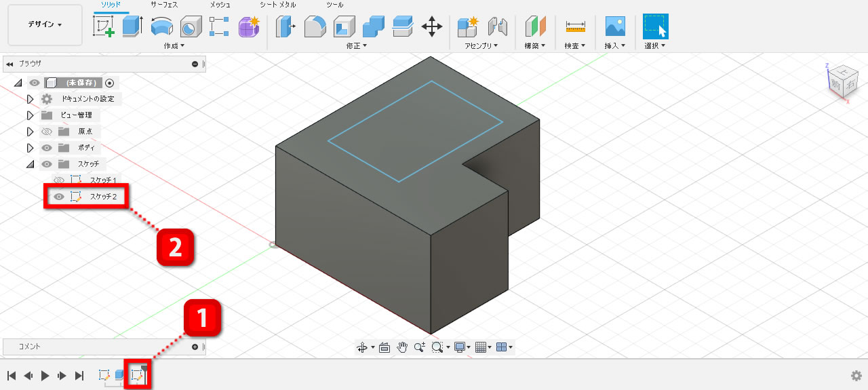Switch to the シートメタル tab
868x390 pixels.
[x=278, y=5]
